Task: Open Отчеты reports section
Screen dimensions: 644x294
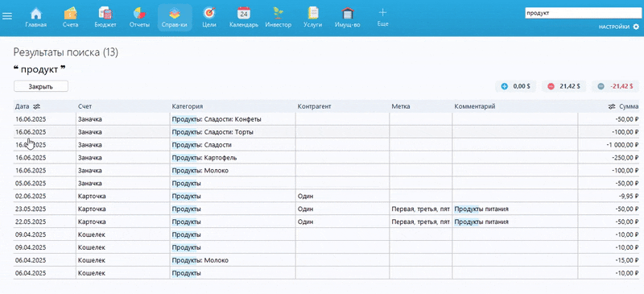Action: point(139,18)
